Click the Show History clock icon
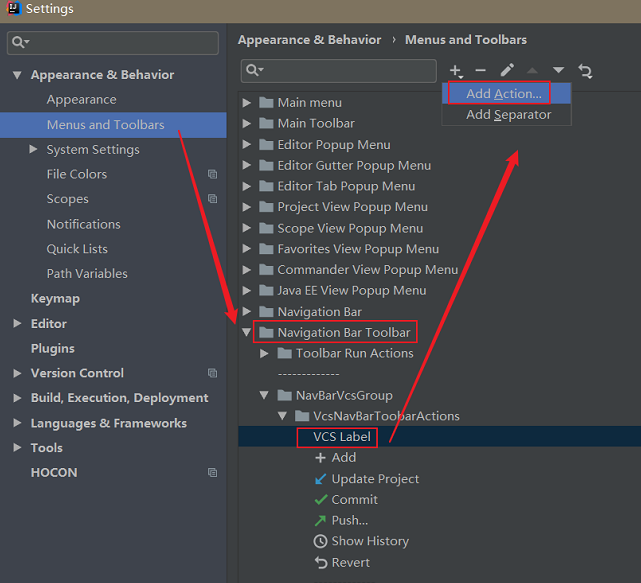 (x=320, y=541)
